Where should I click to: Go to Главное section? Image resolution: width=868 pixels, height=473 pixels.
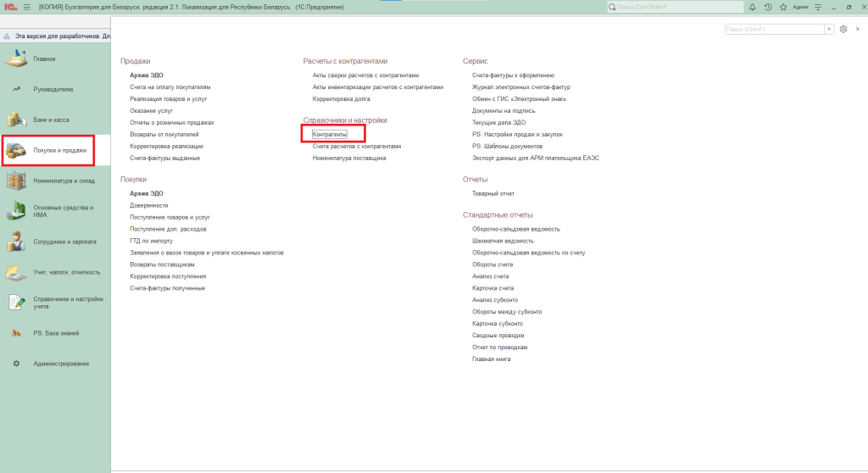click(44, 58)
